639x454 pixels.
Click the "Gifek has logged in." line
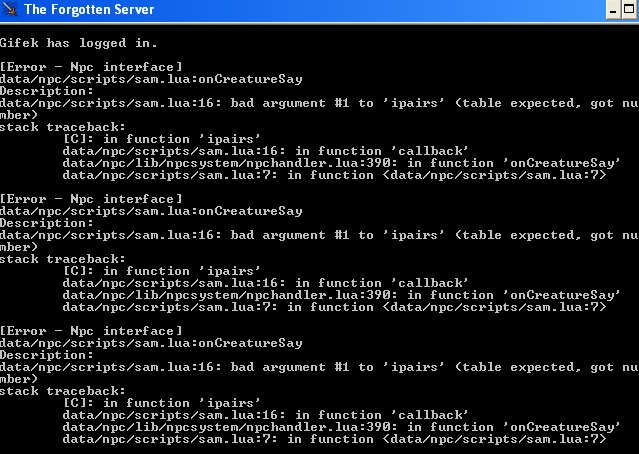pyautogui.click(x=79, y=43)
